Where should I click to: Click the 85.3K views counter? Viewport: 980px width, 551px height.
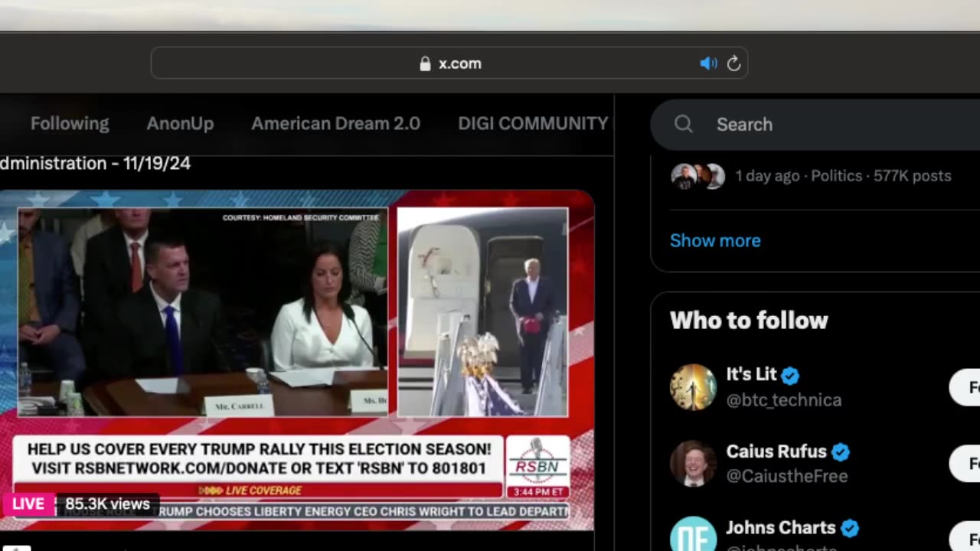[107, 504]
